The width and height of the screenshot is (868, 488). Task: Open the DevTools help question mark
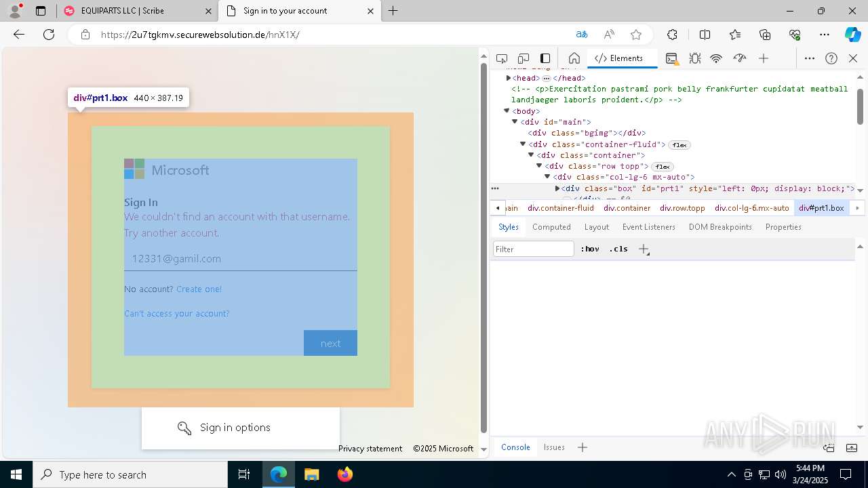pos(831,58)
